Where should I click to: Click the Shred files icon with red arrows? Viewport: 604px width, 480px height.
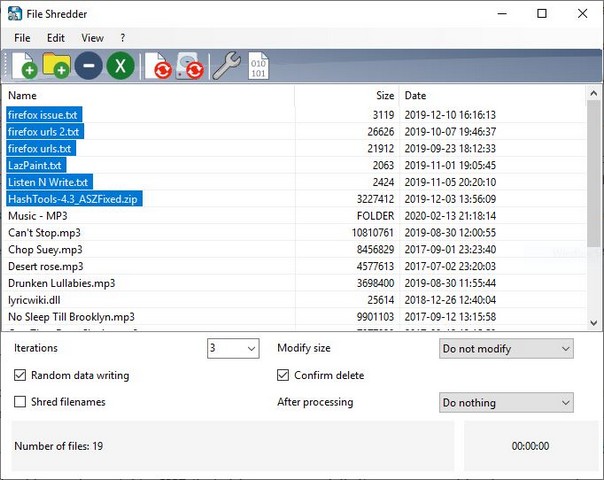coord(158,66)
